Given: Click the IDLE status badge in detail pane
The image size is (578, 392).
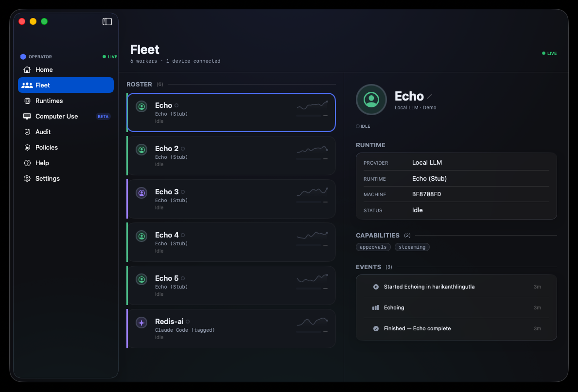Looking at the screenshot, I should pyautogui.click(x=363, y=126).
